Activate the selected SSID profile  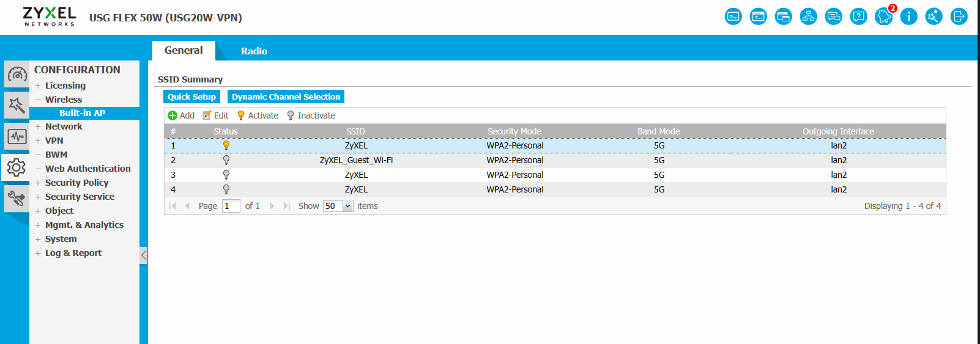point(258,115)
